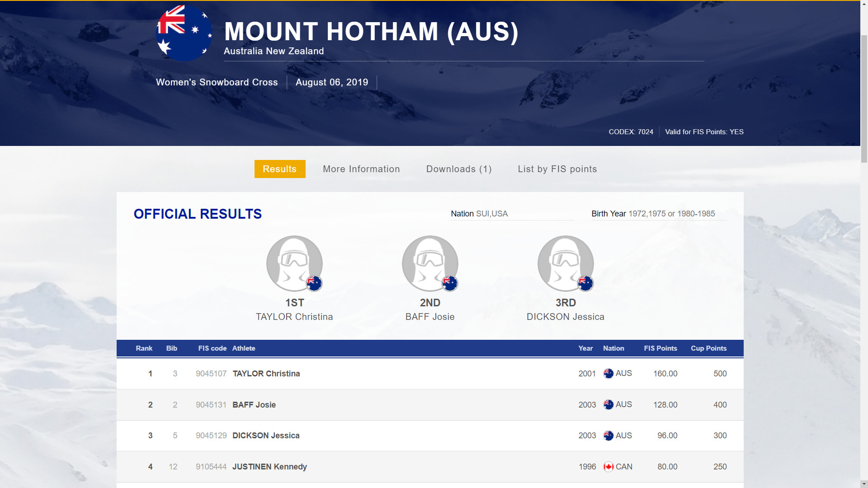This screenshot has height=488, width=868.
Task: Switch to More Information tab
Action: pos(361,169)
